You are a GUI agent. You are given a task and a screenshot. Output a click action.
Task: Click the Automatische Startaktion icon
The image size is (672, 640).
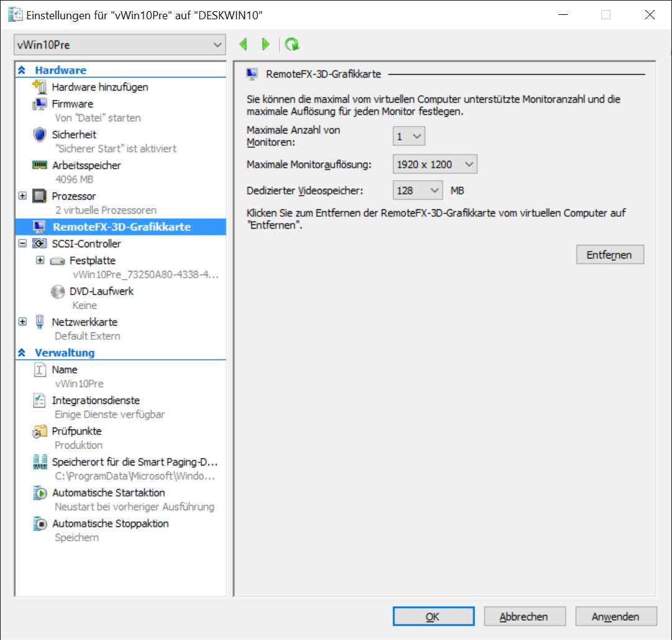(40, 493)
